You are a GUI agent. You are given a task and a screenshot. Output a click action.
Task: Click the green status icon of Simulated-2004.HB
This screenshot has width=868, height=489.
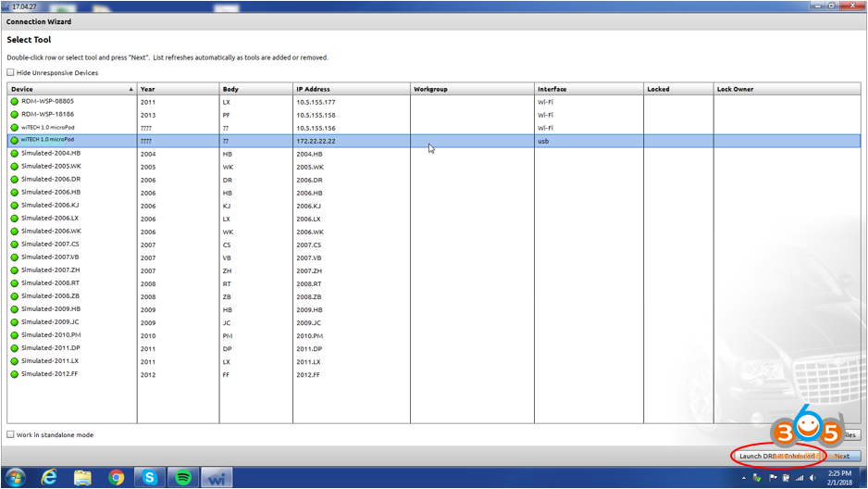15,154
